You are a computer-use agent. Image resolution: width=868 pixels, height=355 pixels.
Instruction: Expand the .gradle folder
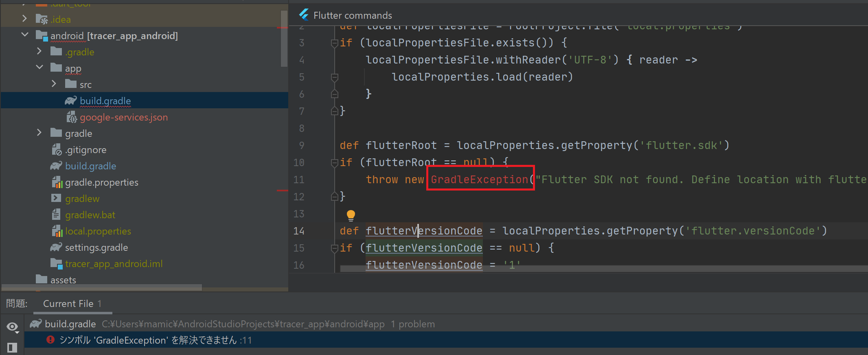coord(39,51)
